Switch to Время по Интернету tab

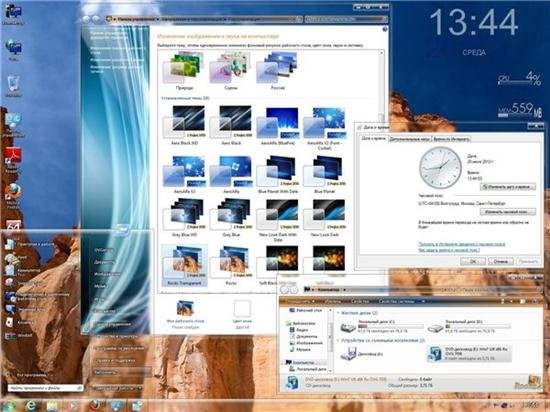[451, 139]
